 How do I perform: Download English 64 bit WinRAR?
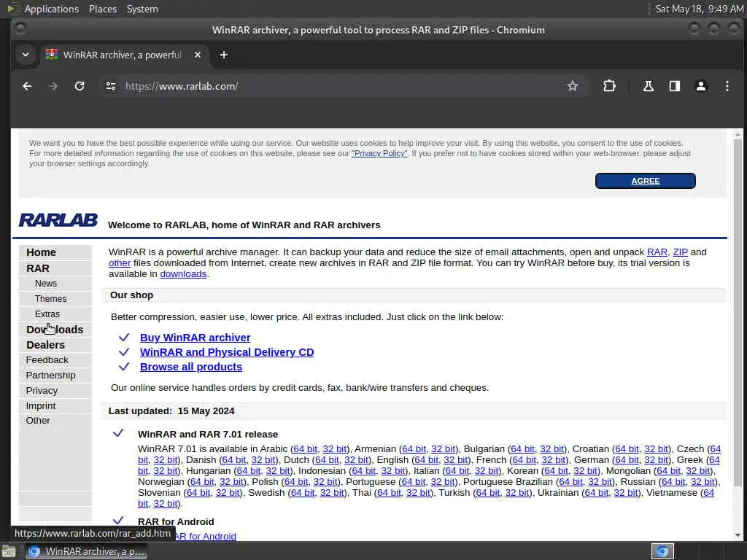point(426,460)
